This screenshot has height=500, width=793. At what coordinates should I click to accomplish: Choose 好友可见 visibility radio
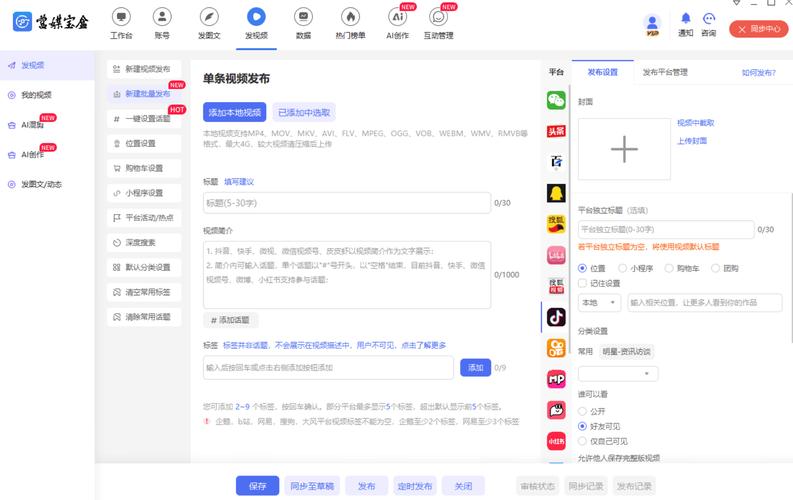pyautogui.click(x=583, y=426)
